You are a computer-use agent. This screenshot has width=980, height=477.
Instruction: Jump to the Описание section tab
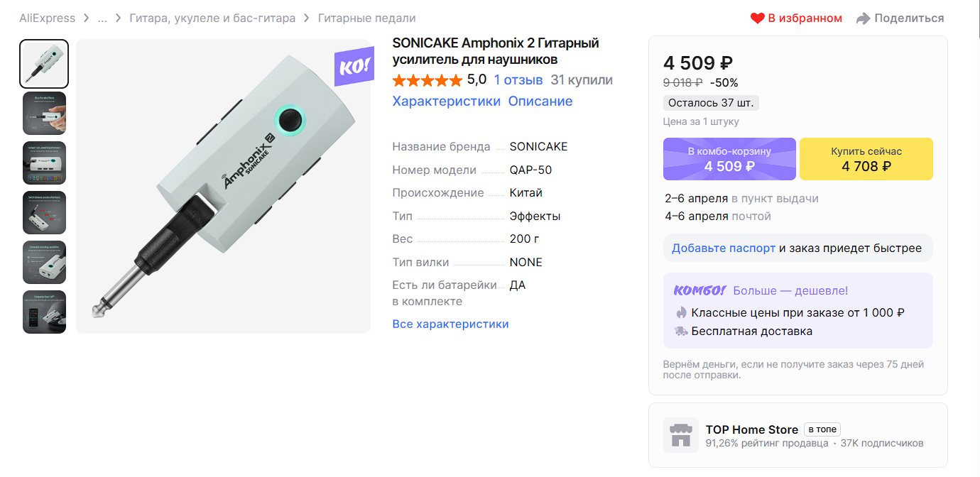[x=540, y=101]
